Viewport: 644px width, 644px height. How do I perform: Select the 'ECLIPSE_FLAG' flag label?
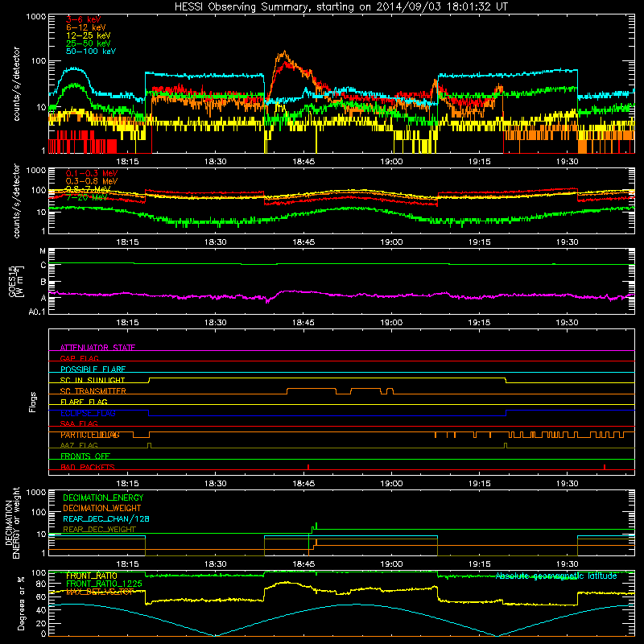point(88,413)
